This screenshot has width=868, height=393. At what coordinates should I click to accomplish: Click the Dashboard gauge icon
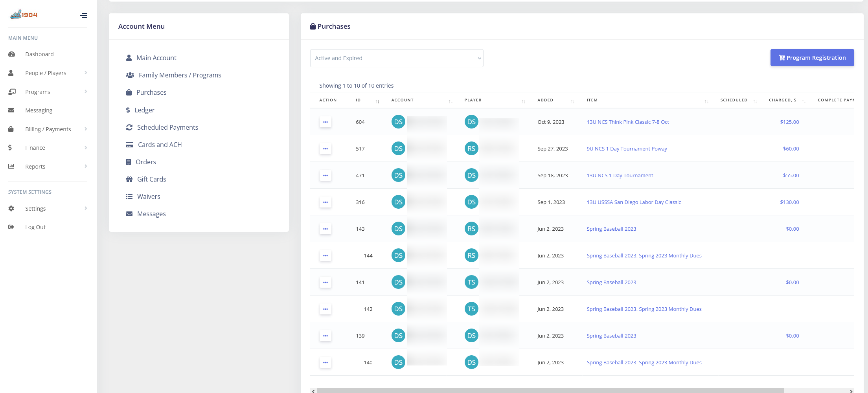pos(11,54)
